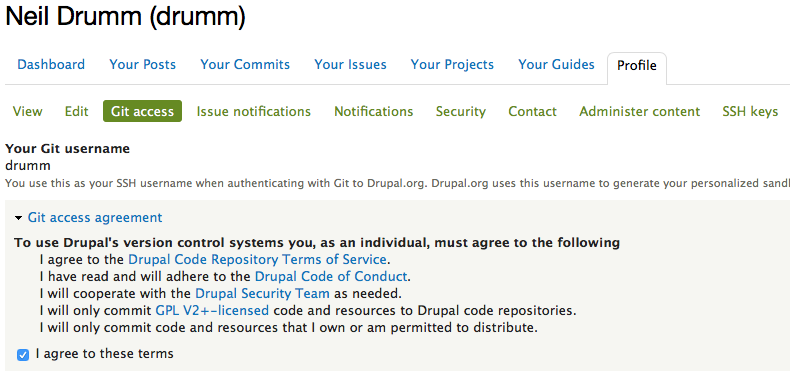Open the Security sub-tab
Viewport: 790px width, 377px height.
[460, 111]
